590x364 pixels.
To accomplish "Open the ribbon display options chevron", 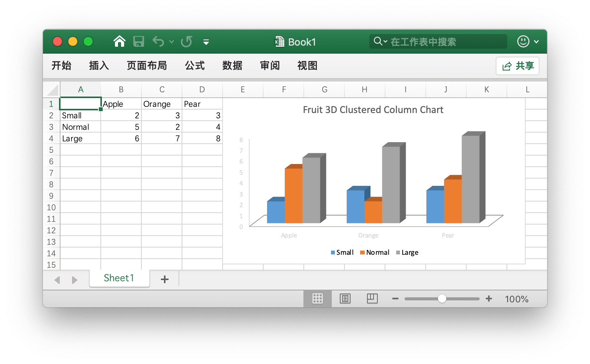I will point(206,42).
